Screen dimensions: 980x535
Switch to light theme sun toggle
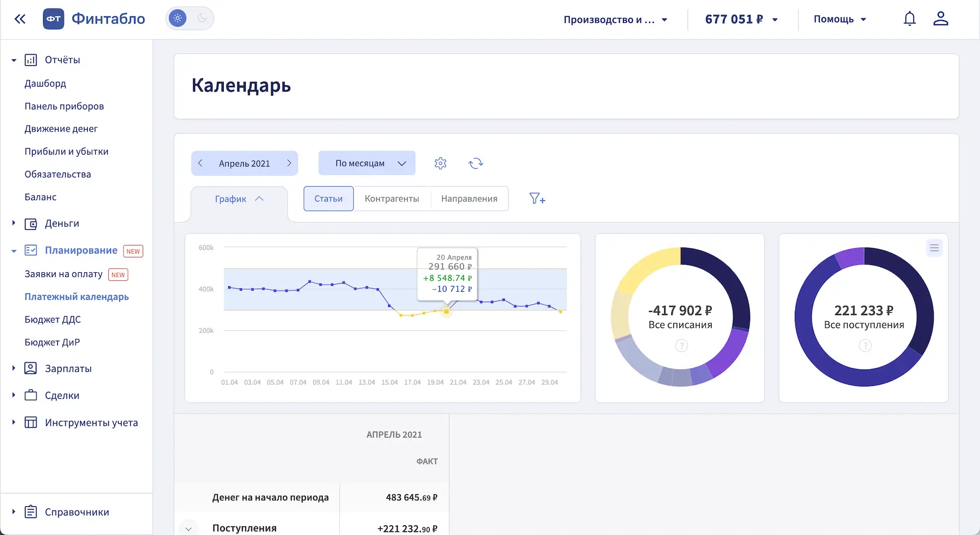(x=177, y=19)
